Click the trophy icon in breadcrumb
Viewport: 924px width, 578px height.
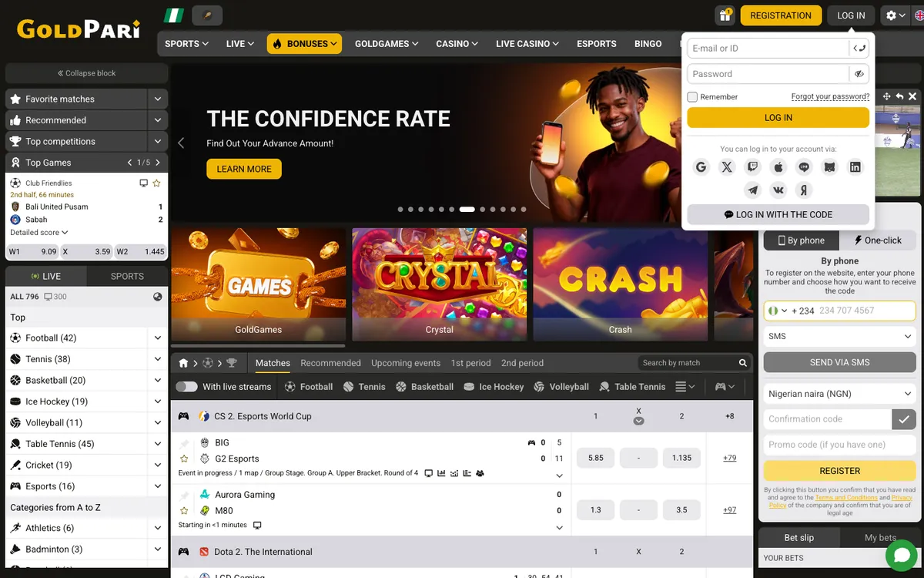pos(232,363)
